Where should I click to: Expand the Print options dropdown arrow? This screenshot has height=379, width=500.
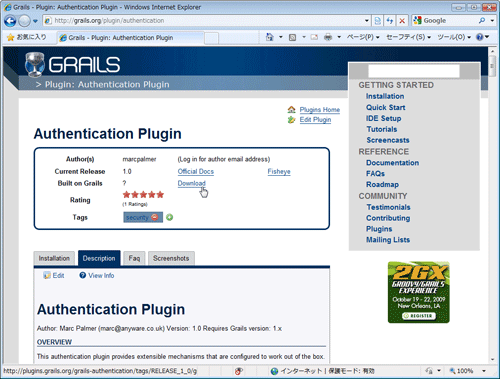click(x=339, y=37)
